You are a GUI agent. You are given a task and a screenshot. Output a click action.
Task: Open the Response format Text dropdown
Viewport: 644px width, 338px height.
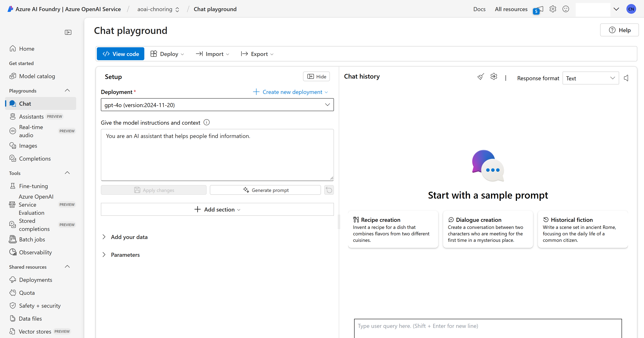(x=590, y=78)
